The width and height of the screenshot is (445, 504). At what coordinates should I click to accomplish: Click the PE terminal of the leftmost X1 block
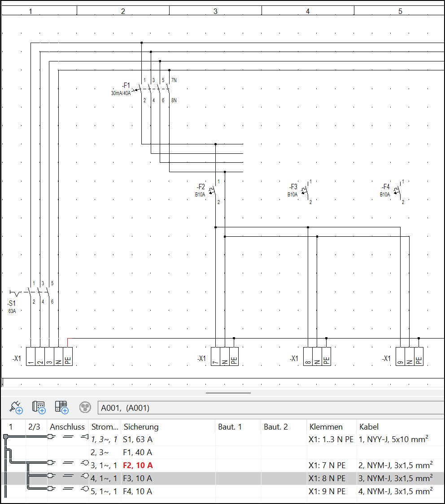point(67,356)
